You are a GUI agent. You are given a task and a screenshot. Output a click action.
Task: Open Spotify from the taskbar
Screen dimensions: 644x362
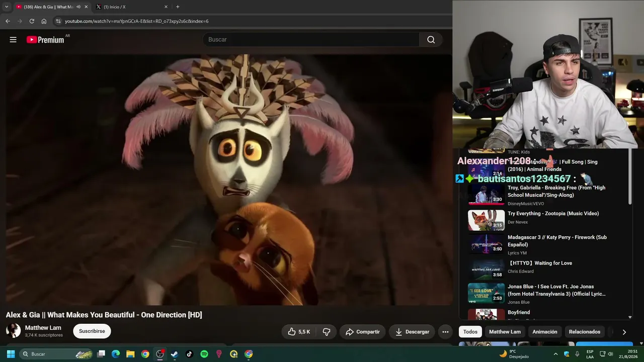point(204,354)
